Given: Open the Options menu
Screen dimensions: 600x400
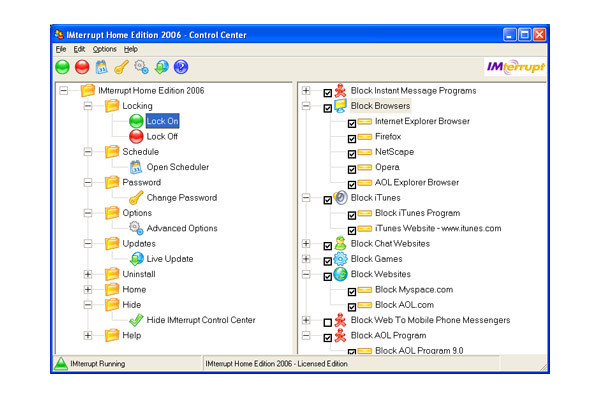Looking at the screenshot, I should pyautogui.click(x=104, y=49).
